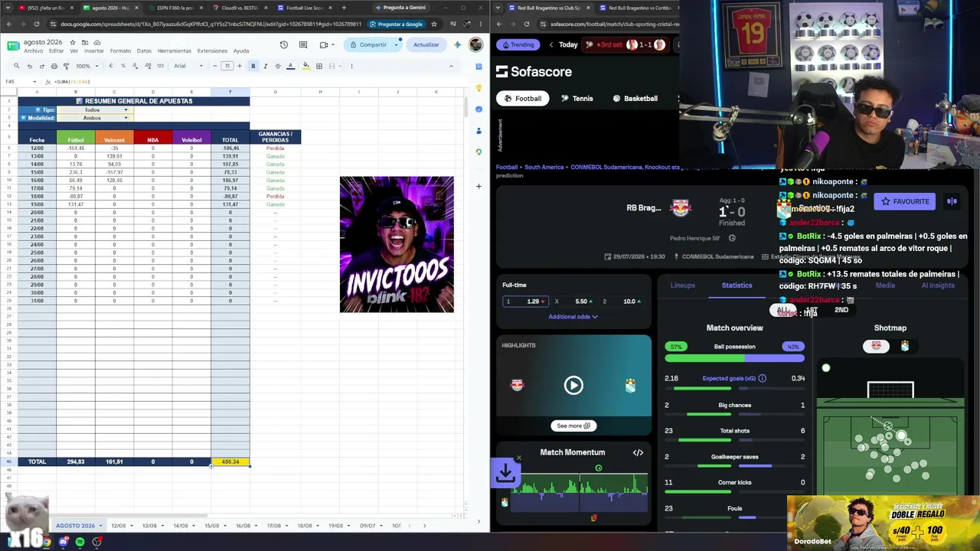The image size is (980, 551).
Task: Print the spreadsheet via printer icon
Action: [54, 66]
